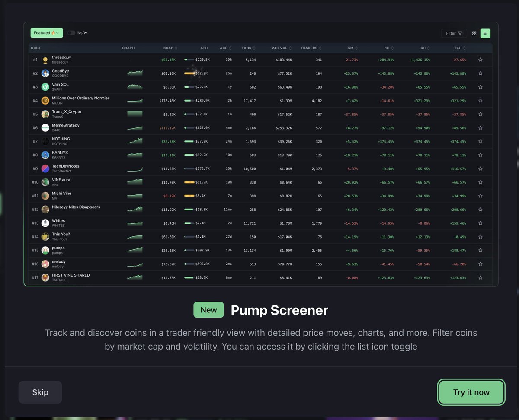Star the threadguy coin as favorite

[480, 60]
